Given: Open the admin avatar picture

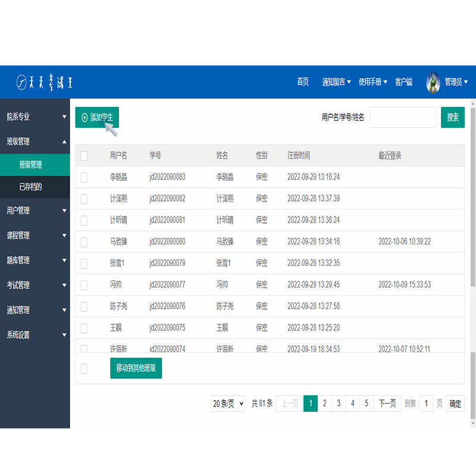Looking at the screenshot, I should click(x=433, y=82).
